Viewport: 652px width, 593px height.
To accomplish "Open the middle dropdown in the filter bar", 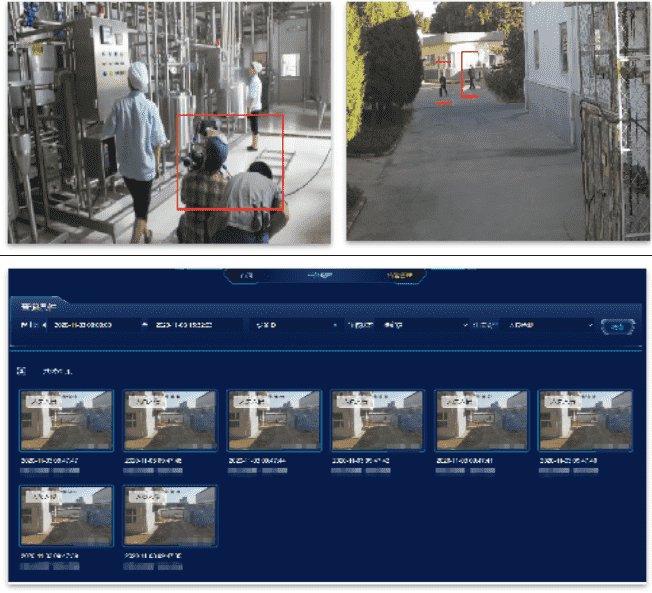I will (420, 325).
